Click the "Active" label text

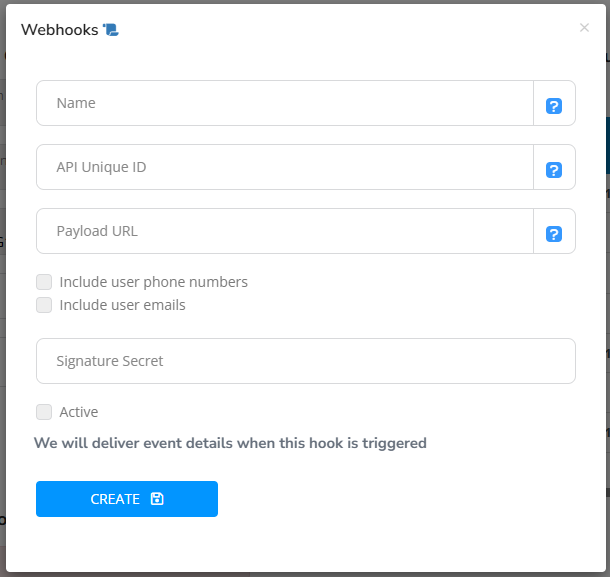[x=79, y=412]
